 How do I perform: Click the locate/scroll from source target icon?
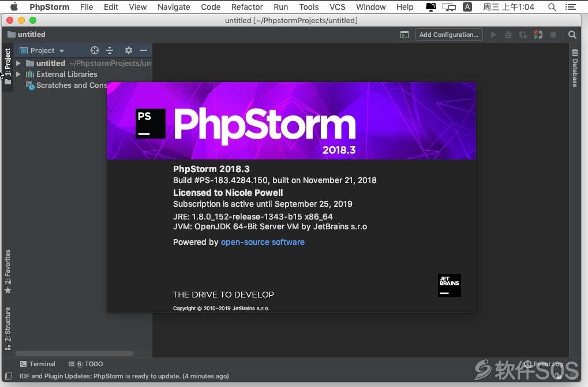[95, 50]
